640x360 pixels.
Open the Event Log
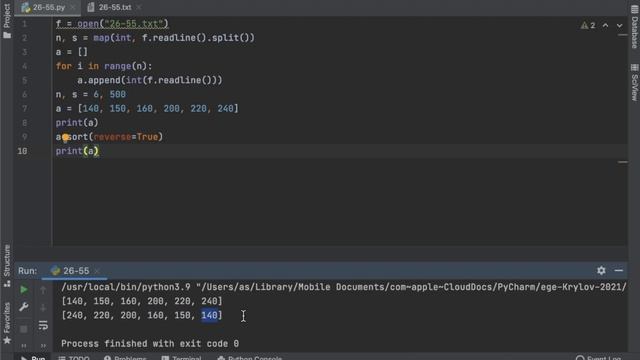[x=598, y=358]
